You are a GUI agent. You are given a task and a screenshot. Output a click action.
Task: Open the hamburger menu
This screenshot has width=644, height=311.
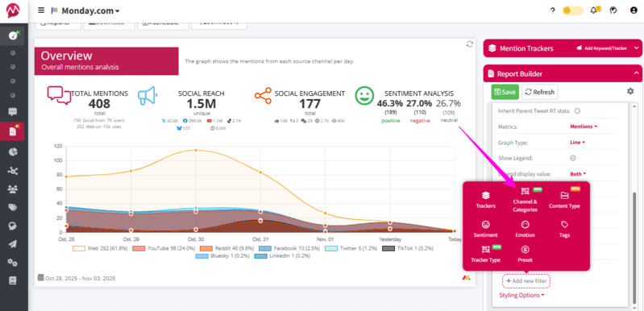(x=40, y=10)
